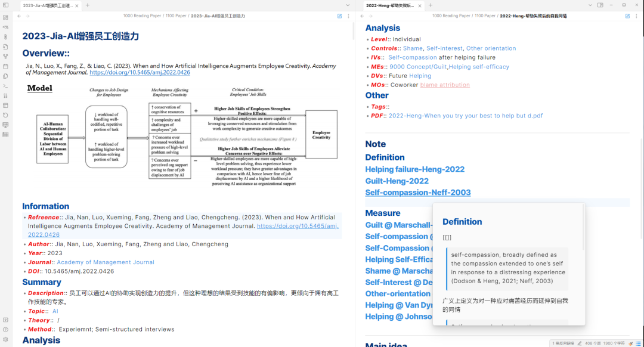
Task: Navigate forward in the right pane
Action: [x=371, y=16]
